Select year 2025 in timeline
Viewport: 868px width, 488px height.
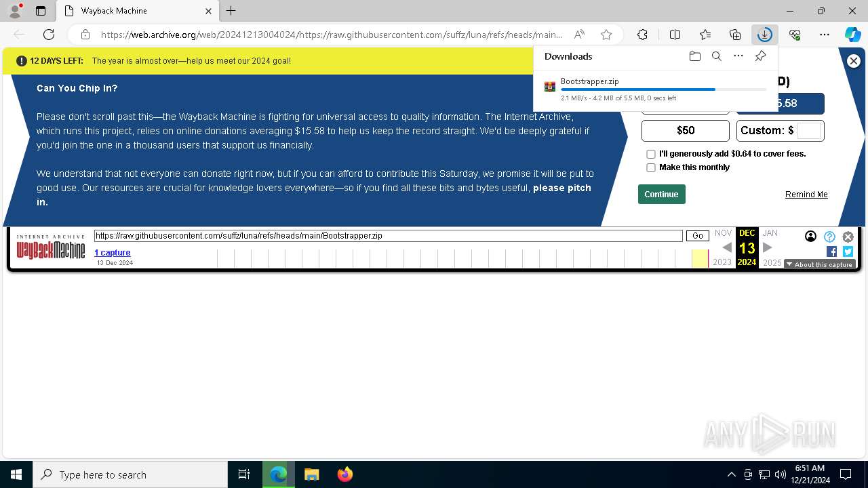coord(772,262)
